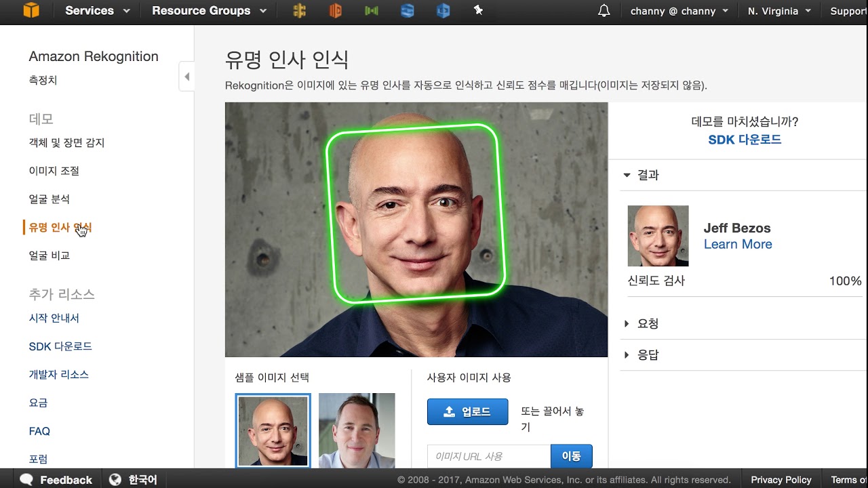Open 개발자 리소스 link
The width and height of the screenshot is (868, 488).
point(58,374)
